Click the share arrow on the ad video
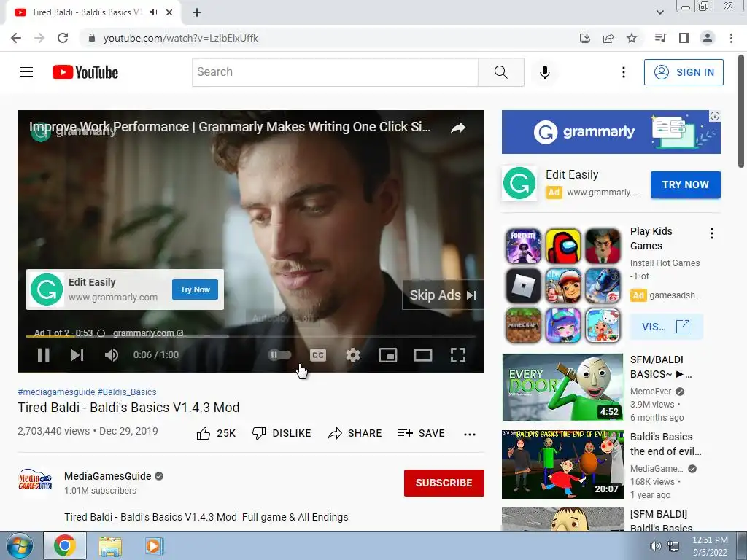747x560 pixels. coord(458,128)
